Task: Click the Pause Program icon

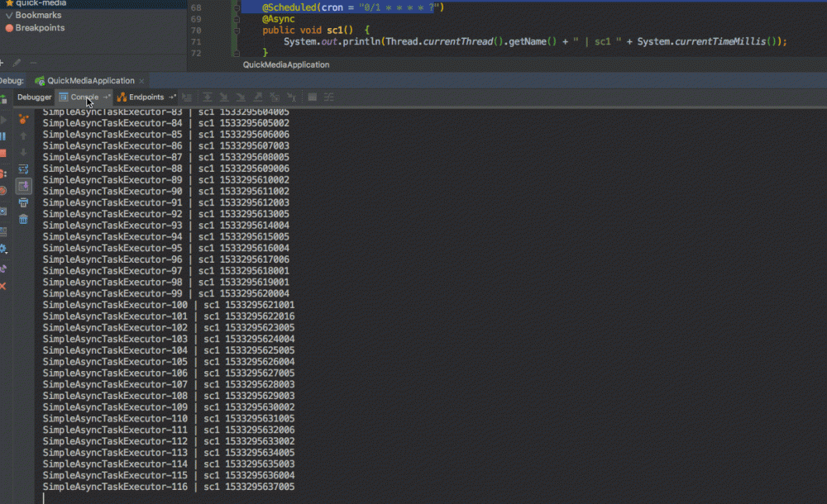Action: [x=3, y=136]
